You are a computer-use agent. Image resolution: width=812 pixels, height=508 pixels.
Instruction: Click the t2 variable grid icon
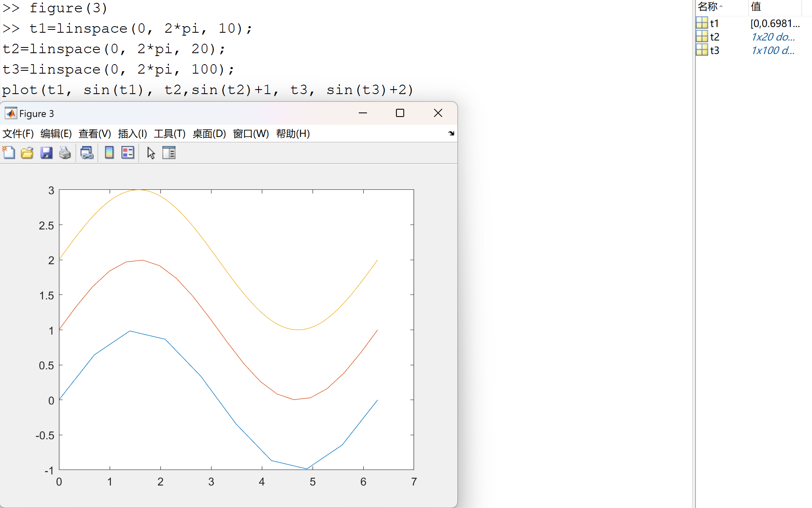click(702, 36)
